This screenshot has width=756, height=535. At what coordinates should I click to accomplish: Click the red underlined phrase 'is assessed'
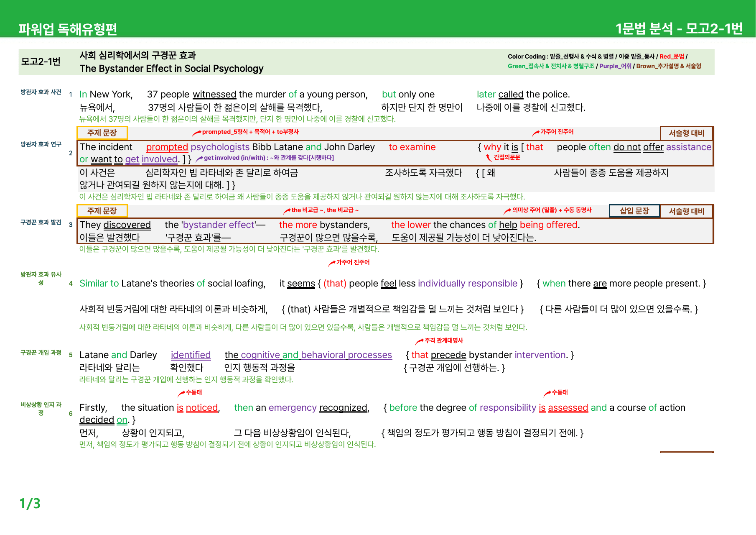point(563,408)
